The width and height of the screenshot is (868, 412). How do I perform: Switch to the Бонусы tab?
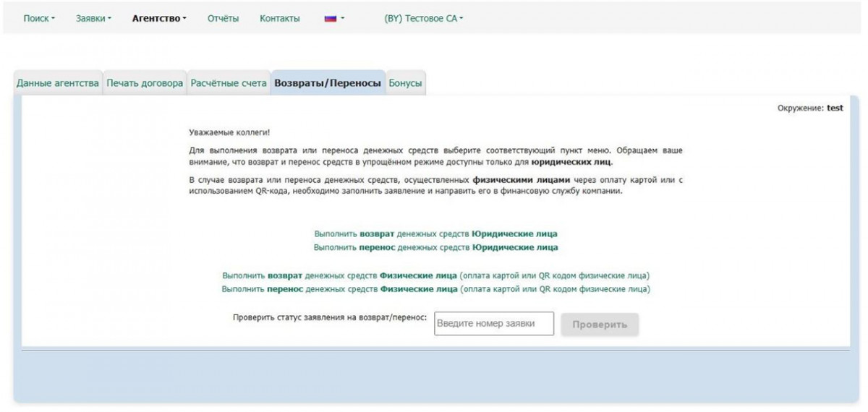405,83
